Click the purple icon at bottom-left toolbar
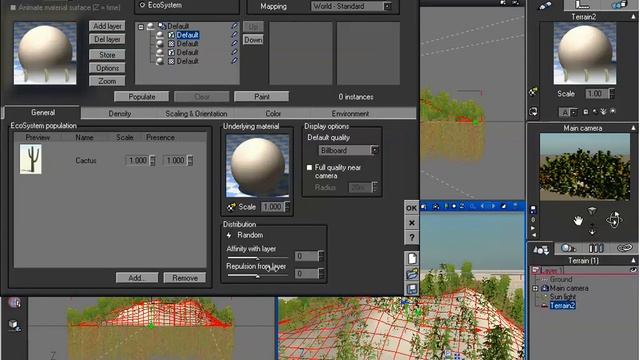This screenshot has height=360, width=640. coord(15,302)
